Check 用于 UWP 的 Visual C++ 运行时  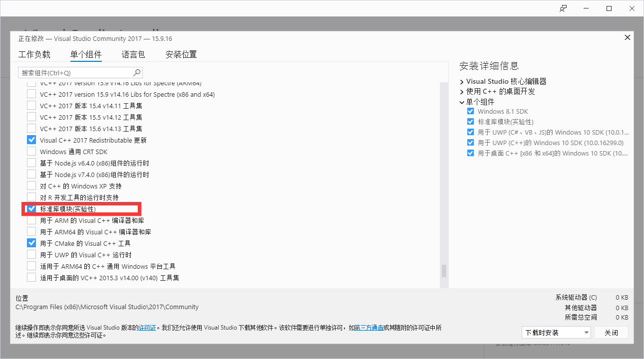(x=31, y=255)
